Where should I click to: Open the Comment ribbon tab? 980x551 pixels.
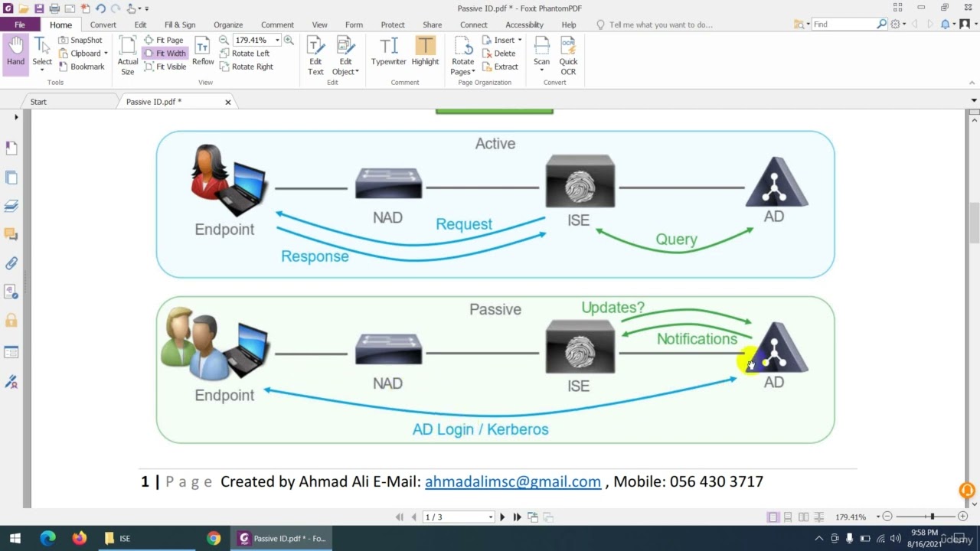tap(277, 24)
